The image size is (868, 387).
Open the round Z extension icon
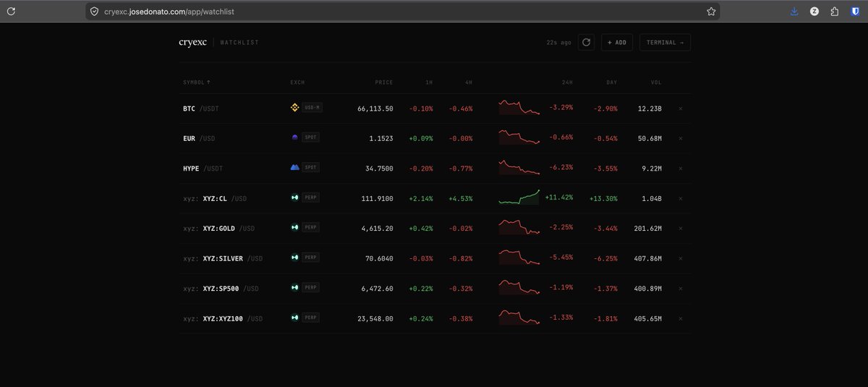(x=814, y=12)
